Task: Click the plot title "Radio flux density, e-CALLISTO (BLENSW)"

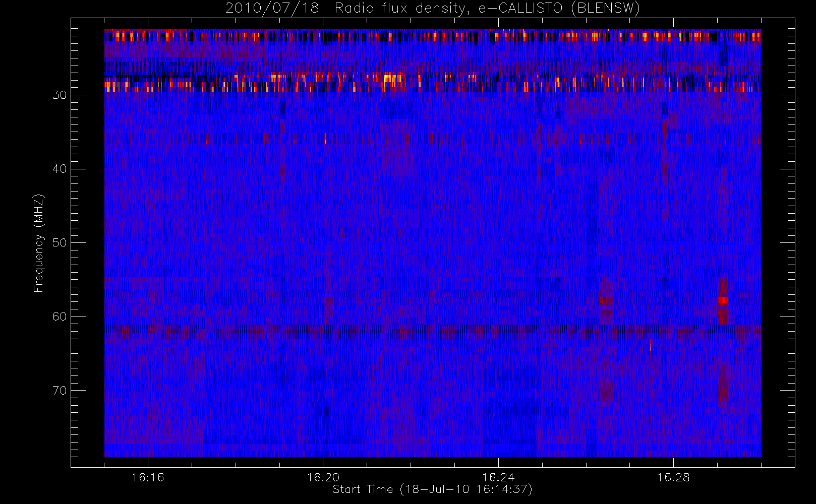Action: point(487,9)
